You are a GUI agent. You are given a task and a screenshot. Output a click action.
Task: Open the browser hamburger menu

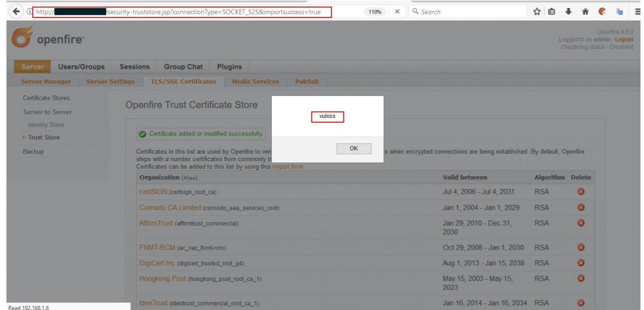[x=637, y=12]
